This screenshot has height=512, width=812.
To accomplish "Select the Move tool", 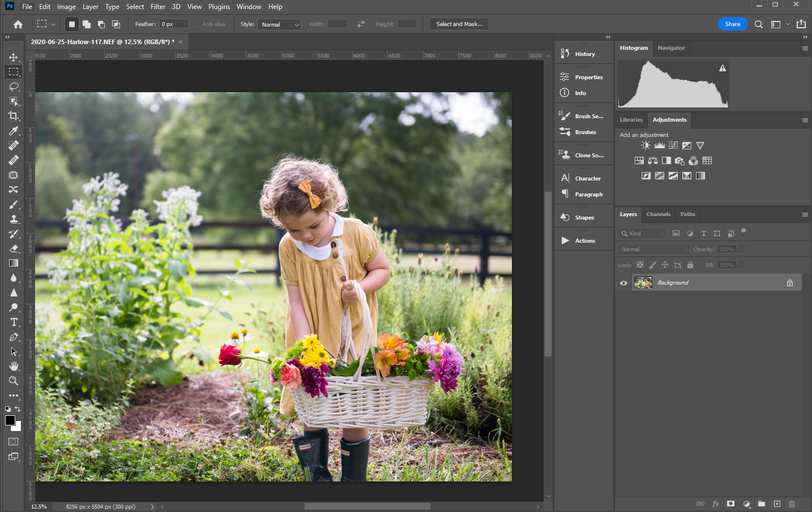I will 14,57.
